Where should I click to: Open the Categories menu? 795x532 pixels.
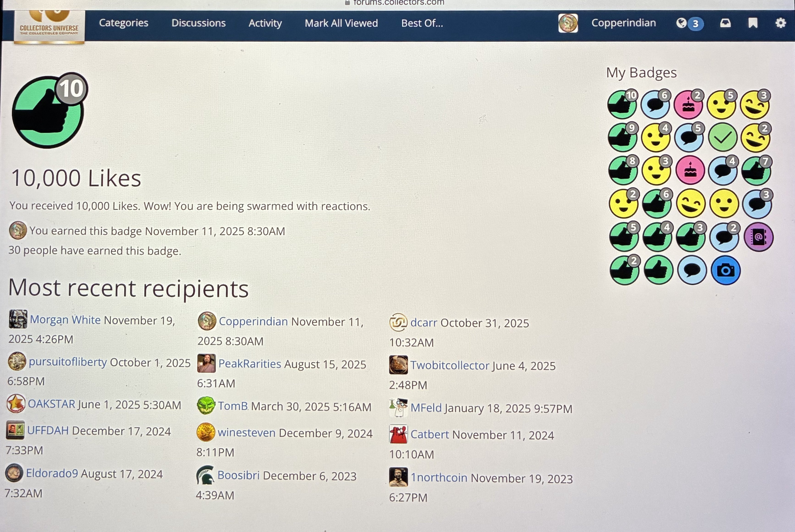tap(124, 23)
